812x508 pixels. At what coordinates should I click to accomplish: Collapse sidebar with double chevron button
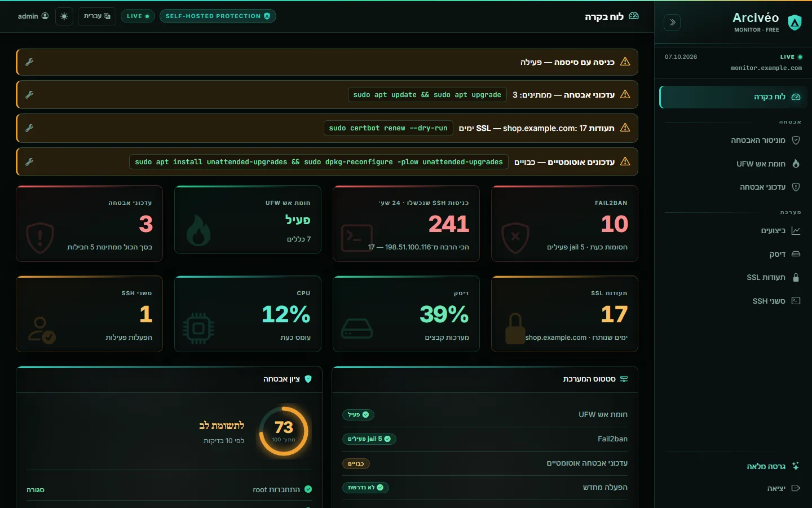[x=672, y=23]
